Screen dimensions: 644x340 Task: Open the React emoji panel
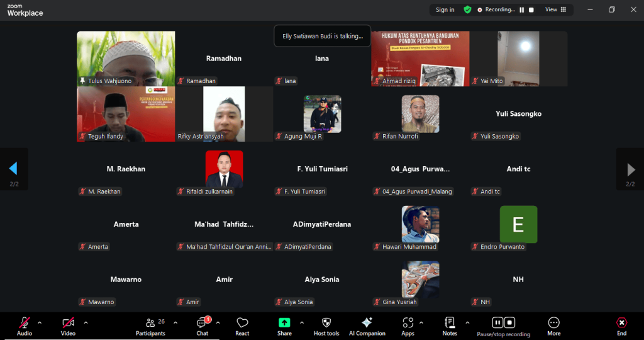coord(242,326)
